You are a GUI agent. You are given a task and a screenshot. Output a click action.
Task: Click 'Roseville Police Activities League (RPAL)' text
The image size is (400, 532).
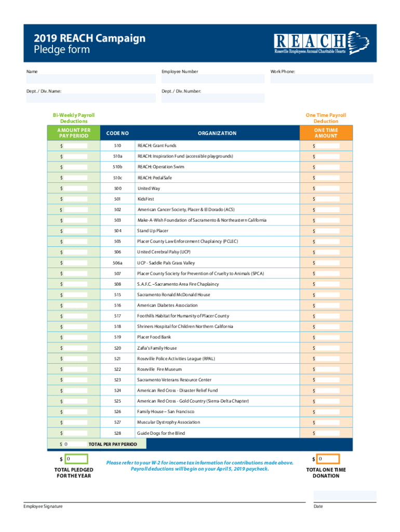tap(176, 359)
